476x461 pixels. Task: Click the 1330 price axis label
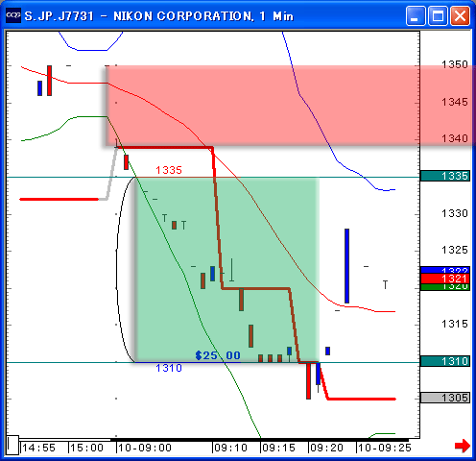point(455,213)
